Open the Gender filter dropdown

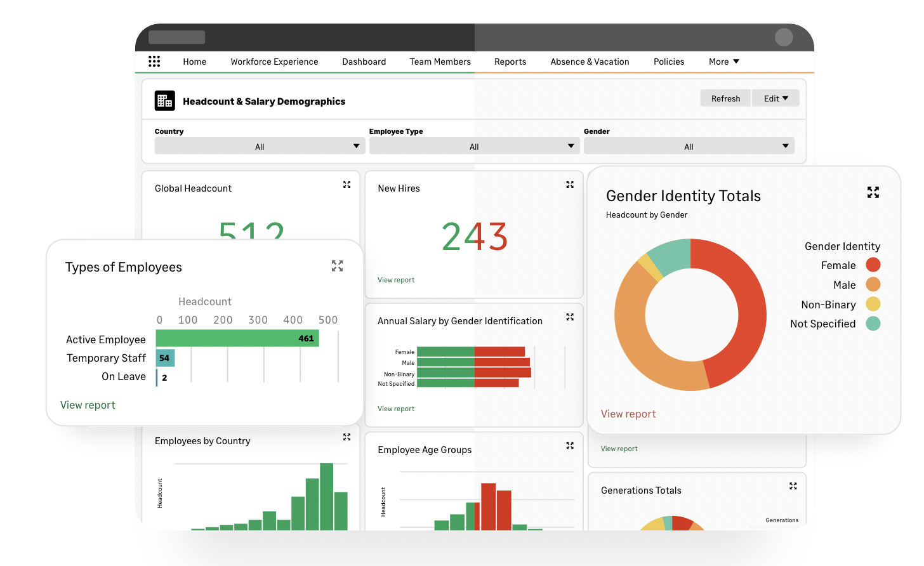point(689,146)
